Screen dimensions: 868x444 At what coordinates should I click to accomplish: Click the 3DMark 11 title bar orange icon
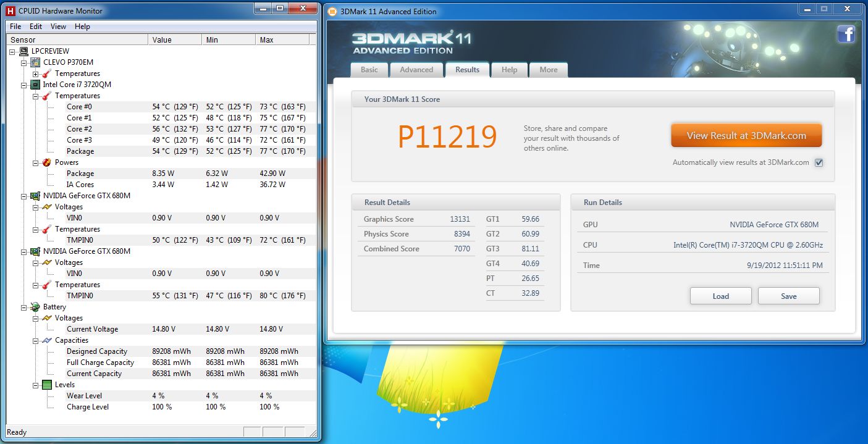(332, 11)
